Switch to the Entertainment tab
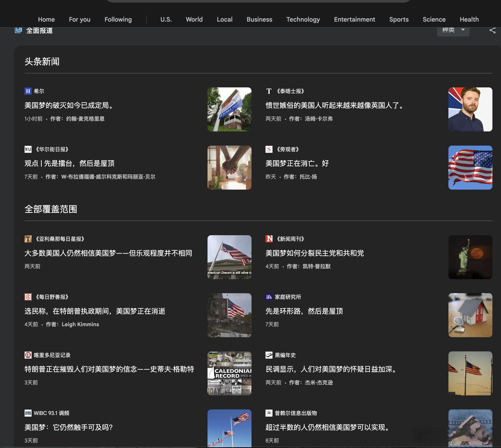 pyautogui.click(x=354, y=19)
